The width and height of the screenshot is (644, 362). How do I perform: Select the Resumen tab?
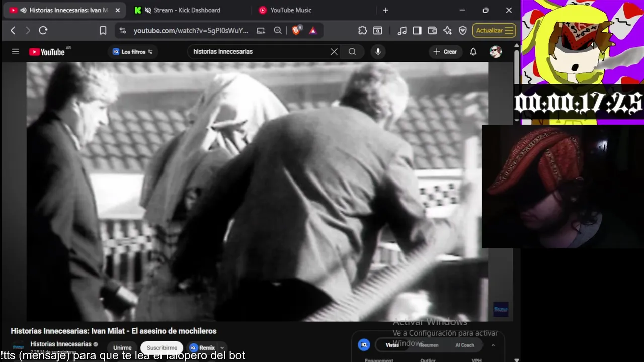coord(429,345)
